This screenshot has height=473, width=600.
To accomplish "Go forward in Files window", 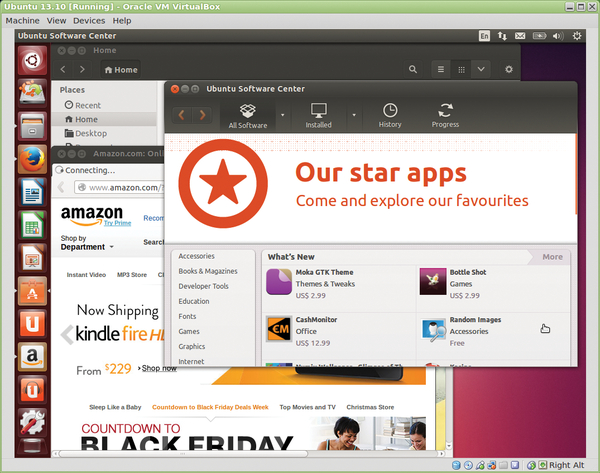I will pyautogui.click(x=82, y=70).
